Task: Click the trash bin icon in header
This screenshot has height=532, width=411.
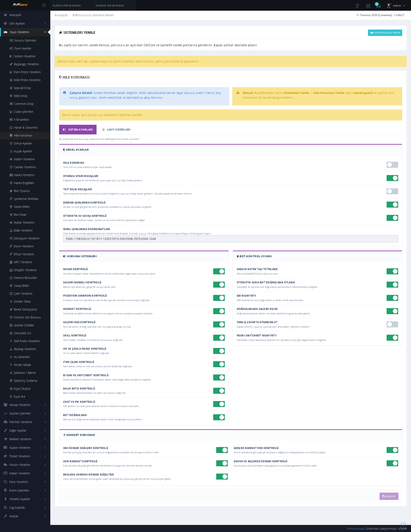Action: [x=357, y=6]
